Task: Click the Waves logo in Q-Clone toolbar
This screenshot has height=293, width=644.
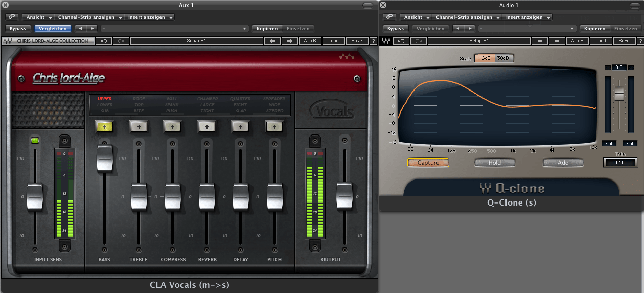Action: click(x=386, y=41)
